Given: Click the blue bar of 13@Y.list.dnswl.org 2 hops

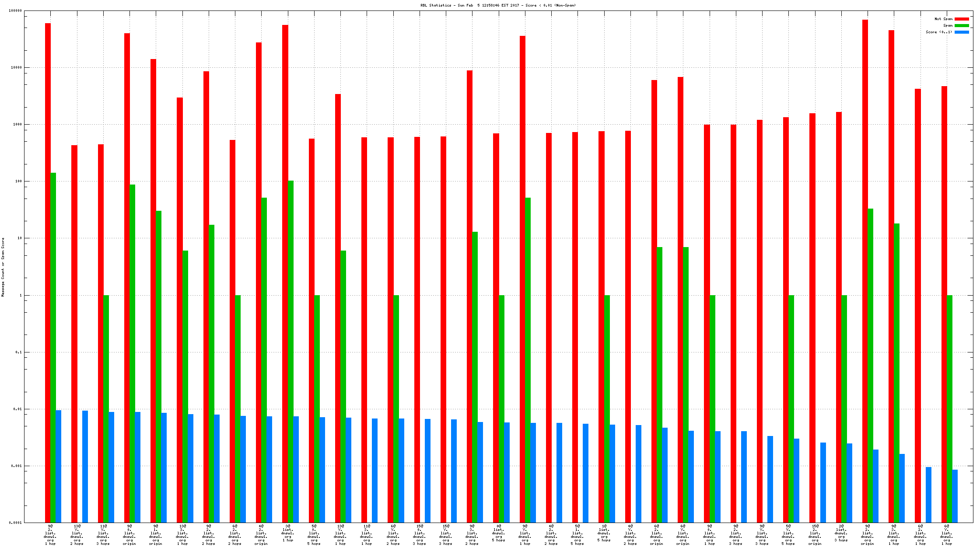Looking at the screenshot, I should coord(85,466).
